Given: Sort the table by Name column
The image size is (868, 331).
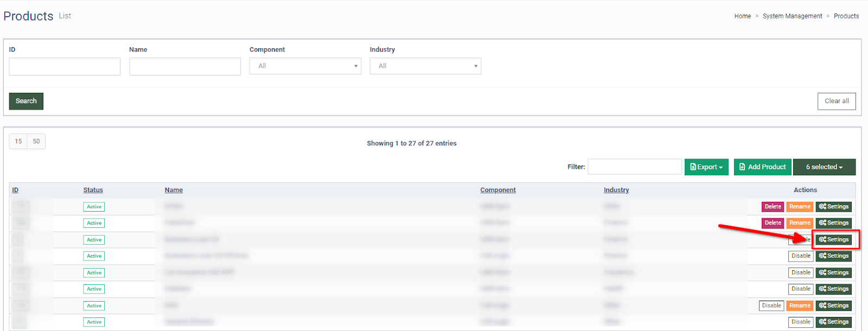Looking at the screenshot, I should (x=174, y=190).
